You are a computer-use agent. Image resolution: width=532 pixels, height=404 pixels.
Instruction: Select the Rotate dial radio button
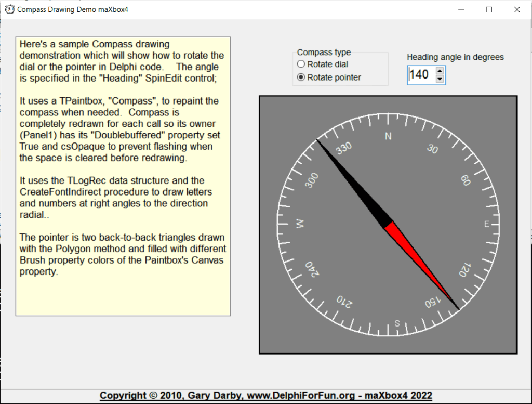tap(301, 64)
